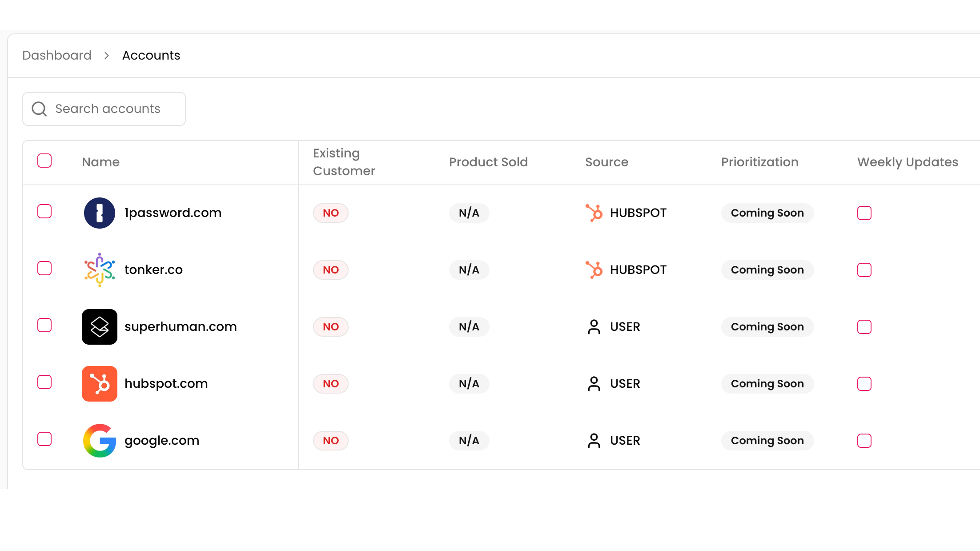Image resolution: width=980 pixels, height=551 pixels.
Task: Toggle the select-all checkbox in table header
Action: point(44,161)
